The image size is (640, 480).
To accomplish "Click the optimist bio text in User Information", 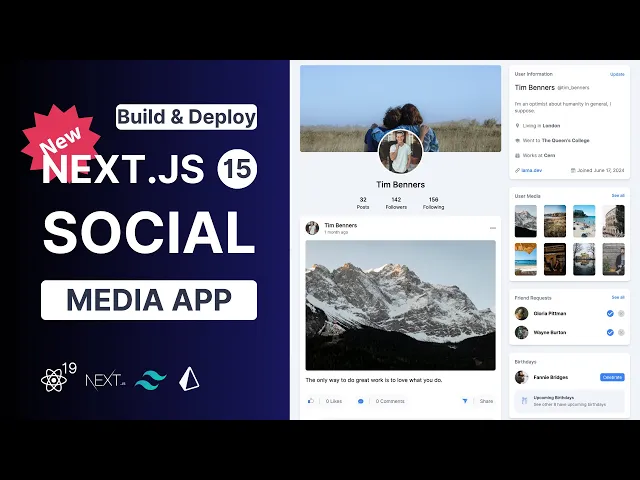I will click(x=563, y=107).
